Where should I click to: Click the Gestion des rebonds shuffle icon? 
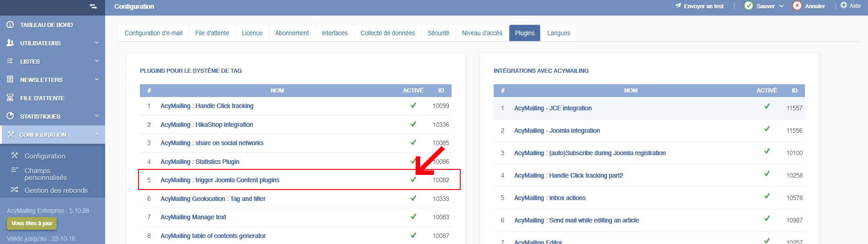pyautogui.click(x=15, y=190)
